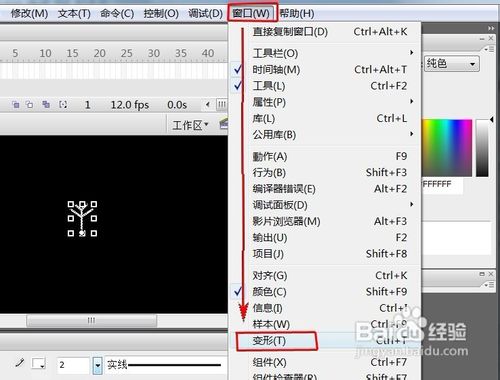The height and width of the screenshot is (380, 500).
Task: Click stage horizontal scrollbar thumb
Action: point(91,321)
